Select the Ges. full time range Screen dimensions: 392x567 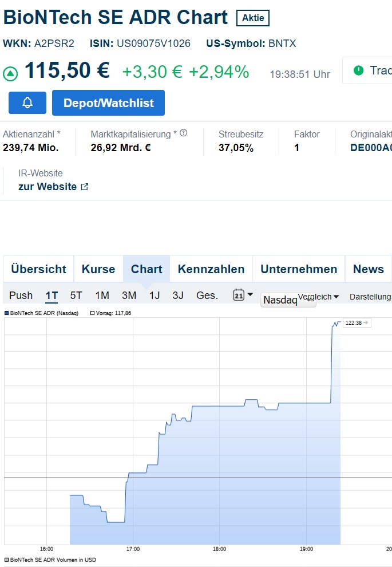click(x=207, y=296)
